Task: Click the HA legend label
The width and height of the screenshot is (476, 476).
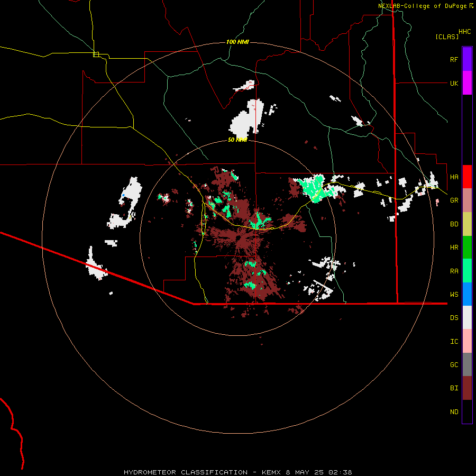Action: (454, 177)
